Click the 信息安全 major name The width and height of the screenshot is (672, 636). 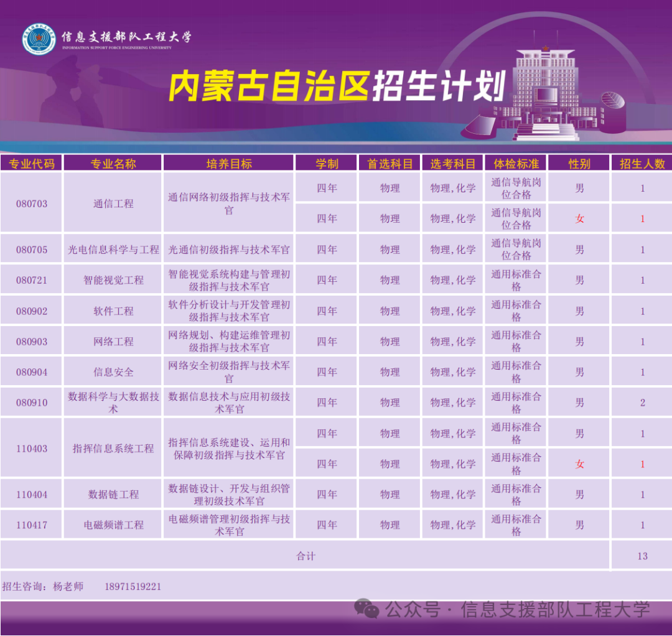click(x=113, y=372)
